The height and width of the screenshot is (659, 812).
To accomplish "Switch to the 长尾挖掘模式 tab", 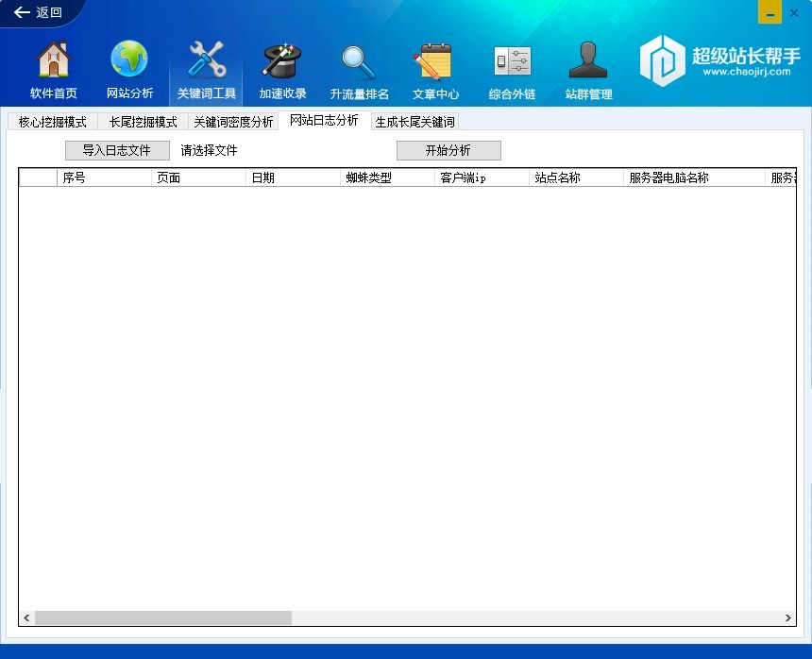I will coord(143,122).
